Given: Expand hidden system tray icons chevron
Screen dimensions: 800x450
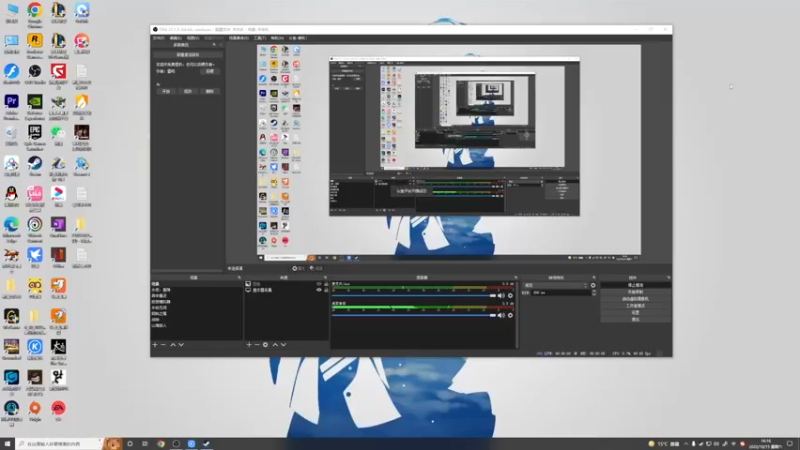Looking at the screenshot, I should click(686, 444).
